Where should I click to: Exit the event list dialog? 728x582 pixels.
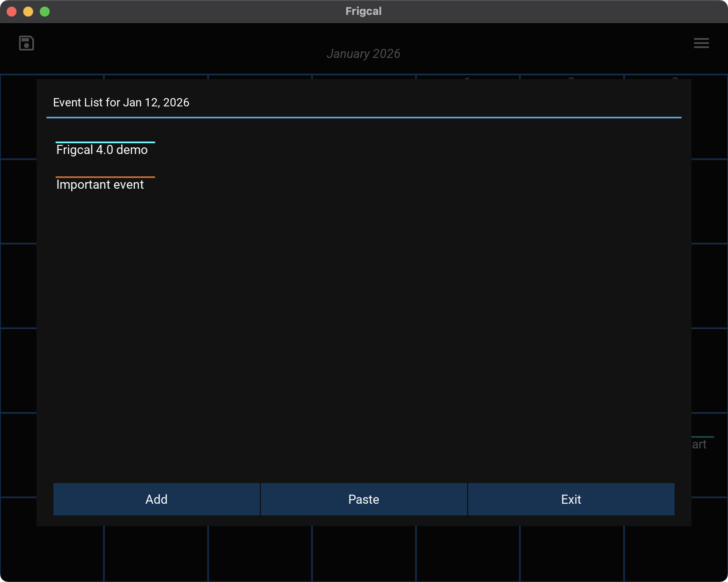[571, 499]
